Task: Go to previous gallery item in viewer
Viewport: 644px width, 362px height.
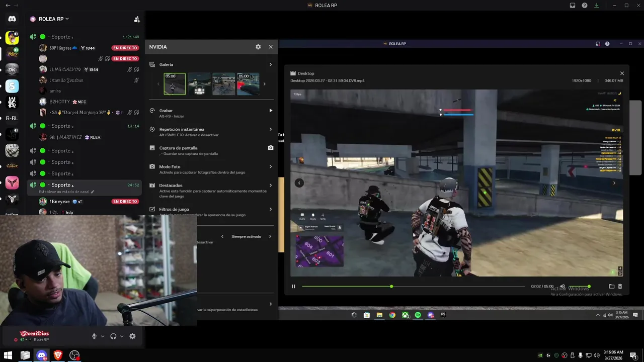Action: (x=299, y=183)
